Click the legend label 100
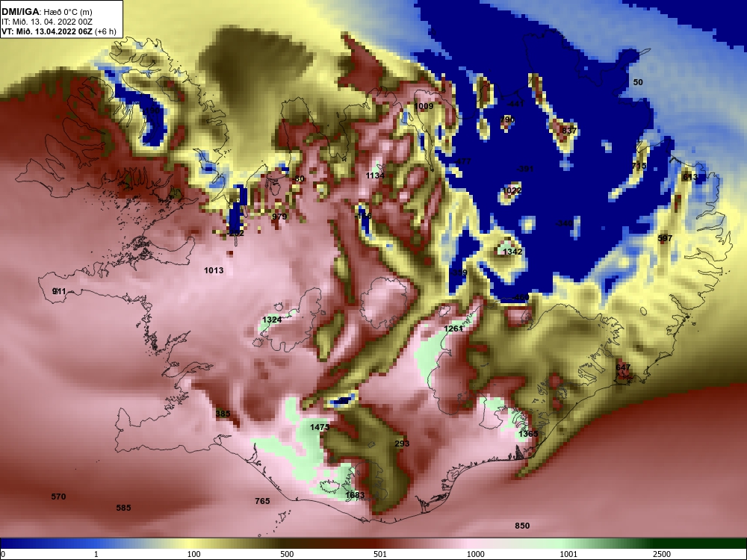Screen dimensions: 747x560 193,554
